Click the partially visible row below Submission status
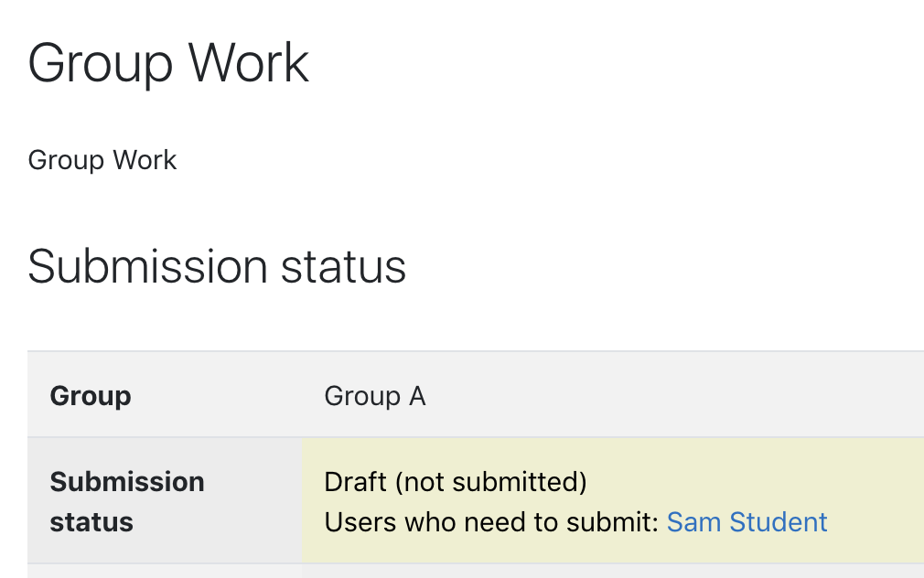Image resolution: width=924 pixels, height=578 pixels. pyautogui.click(x=476, y=571)
